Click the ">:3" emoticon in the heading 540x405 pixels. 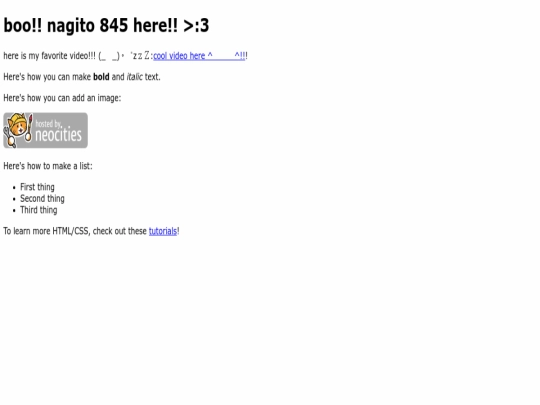pos(196,25)
